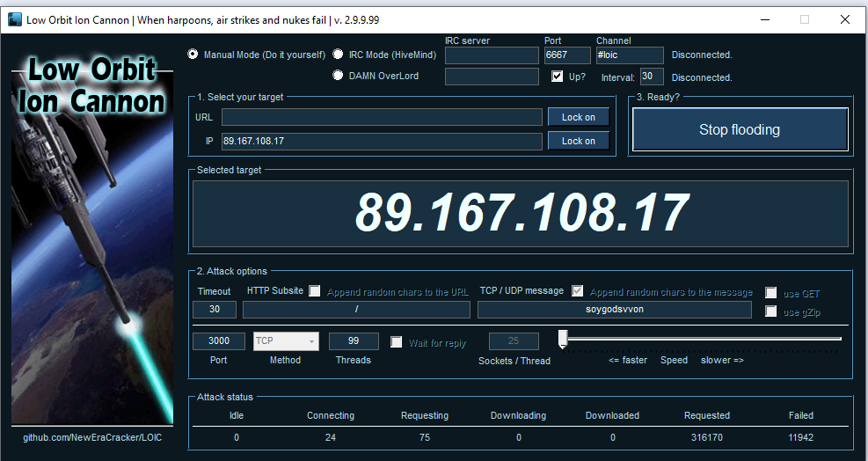
Task: Focus the IP address input field
Action: (381, 141)
